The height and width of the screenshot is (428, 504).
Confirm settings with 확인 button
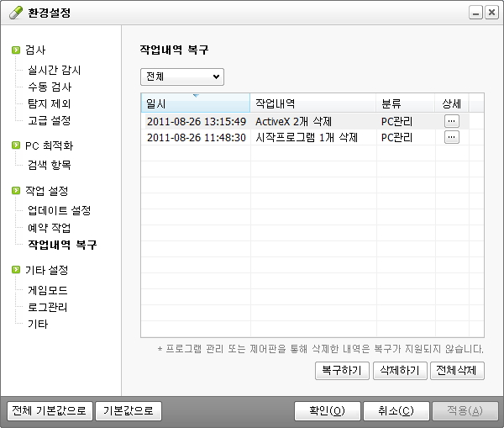point(327,411)
